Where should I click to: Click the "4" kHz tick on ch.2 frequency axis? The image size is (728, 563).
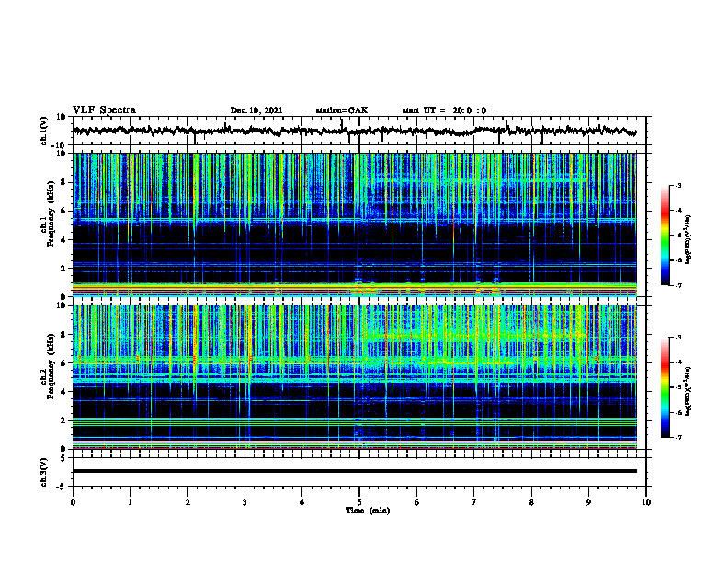[63, 392]
